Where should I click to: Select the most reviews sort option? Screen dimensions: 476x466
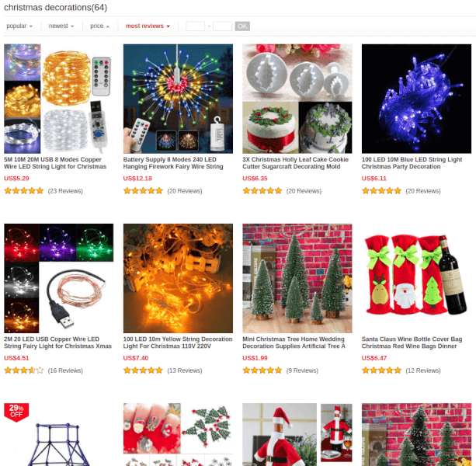click(148, 26)
